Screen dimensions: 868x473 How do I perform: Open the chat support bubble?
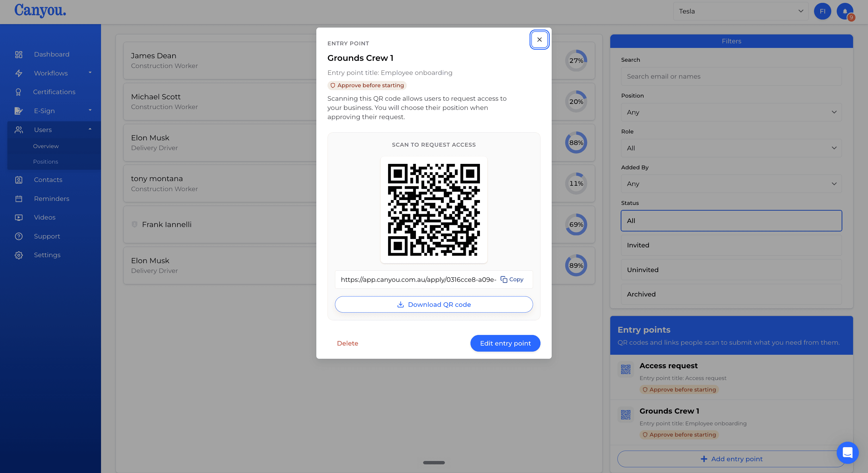tap(847, 452)
